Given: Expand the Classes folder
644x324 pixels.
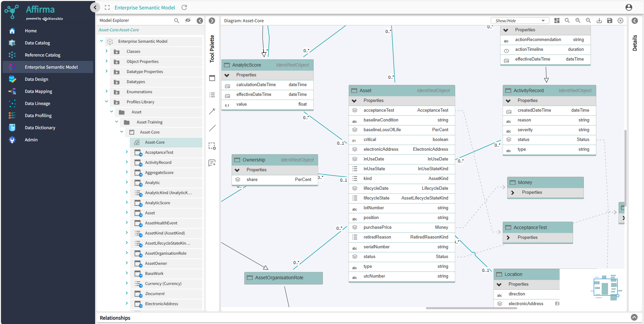Looking at the screenshot, I should click(107, 51).
